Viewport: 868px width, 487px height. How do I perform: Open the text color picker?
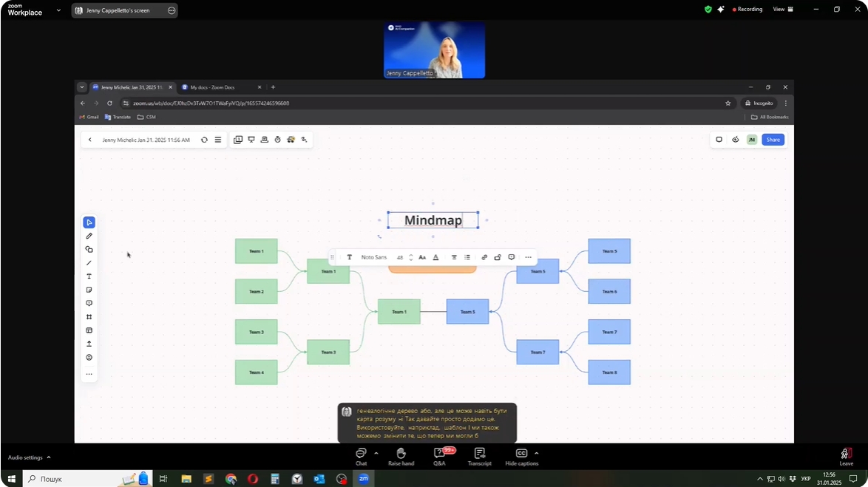[x=435, y=257]
